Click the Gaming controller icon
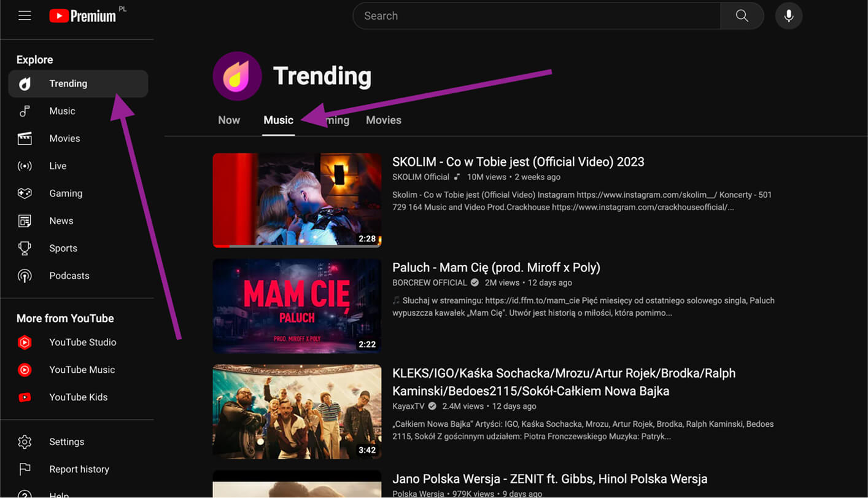The image size is (868, 498). (x=25, y=193)
